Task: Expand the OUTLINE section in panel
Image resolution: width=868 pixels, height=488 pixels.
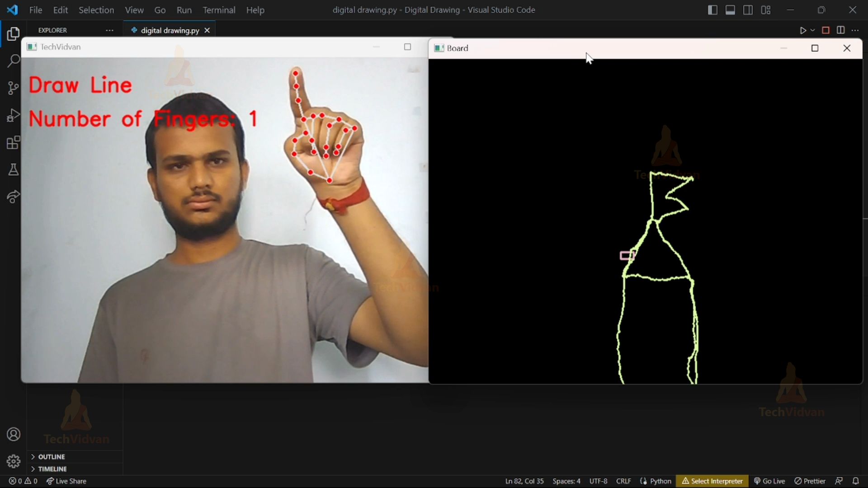Action: (x=33, y=456)
